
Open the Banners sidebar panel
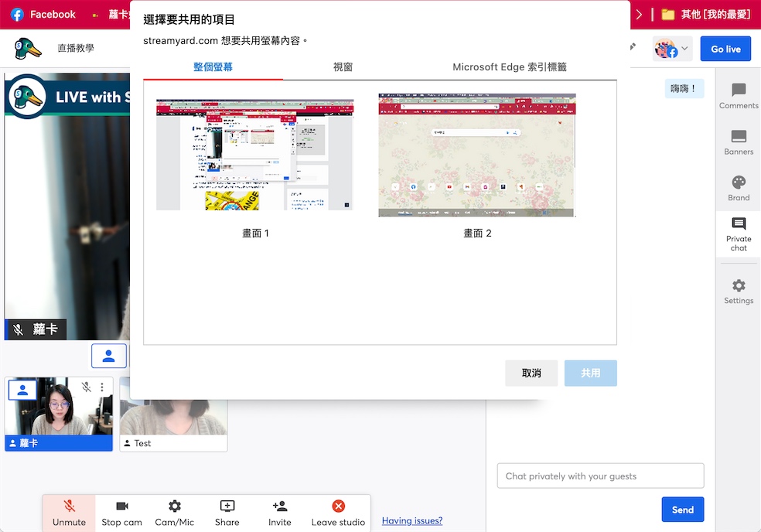click(x=739, y=142)
